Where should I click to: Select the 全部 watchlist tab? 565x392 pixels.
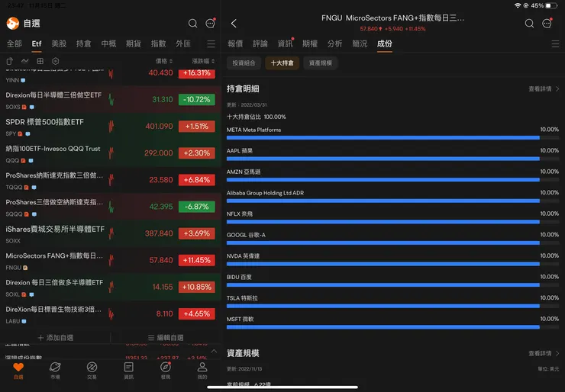[x=15, y=44]
